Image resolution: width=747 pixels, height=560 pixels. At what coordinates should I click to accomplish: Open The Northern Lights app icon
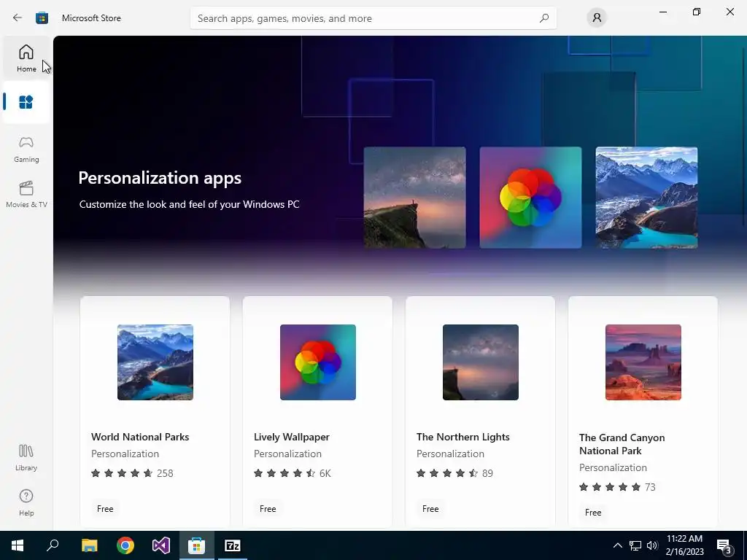[x=481, y=362]
